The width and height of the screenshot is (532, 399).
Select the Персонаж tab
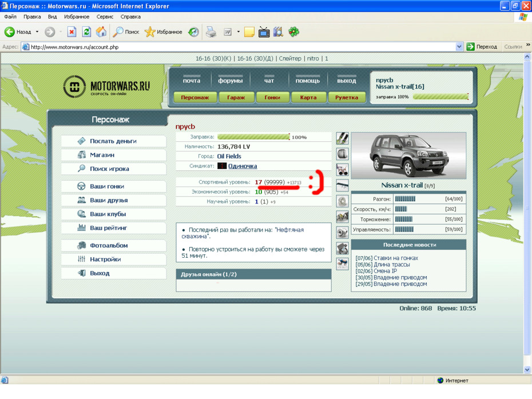pos(194,97)
